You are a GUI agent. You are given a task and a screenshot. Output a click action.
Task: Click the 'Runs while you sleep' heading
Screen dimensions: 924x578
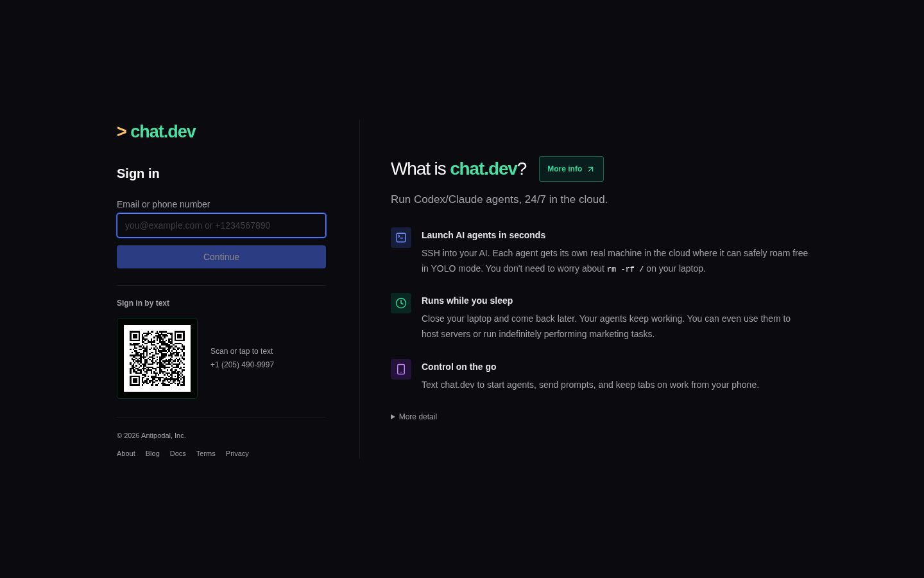click(x=467, y=301)
